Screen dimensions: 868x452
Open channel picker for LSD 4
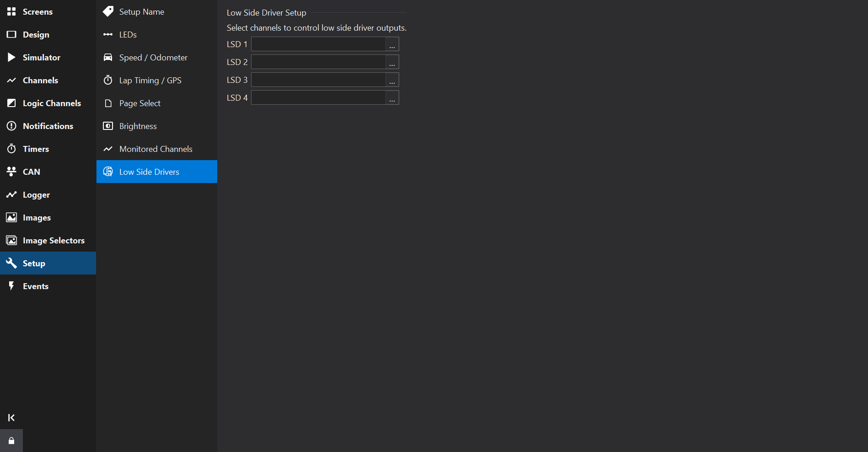coord(392,98)
